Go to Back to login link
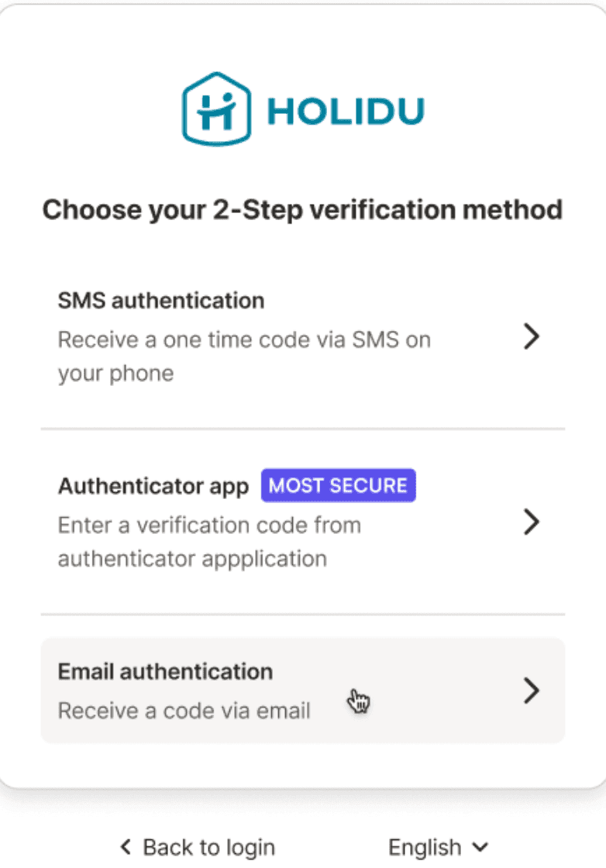The image size is (606, 868). point(208,847)
